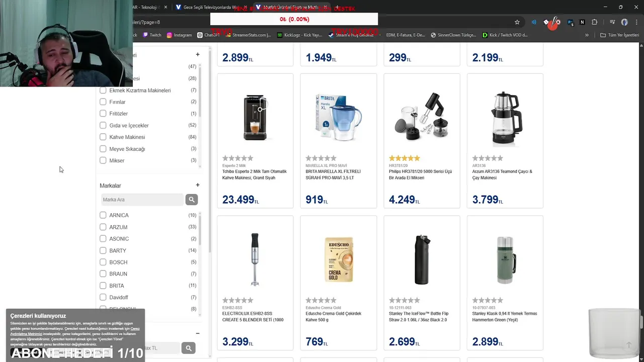This screenshot has width=644, height=362.
Task: Show more bookmarks with the chevron
Action: pyautogui.click(x=587, y=35)
